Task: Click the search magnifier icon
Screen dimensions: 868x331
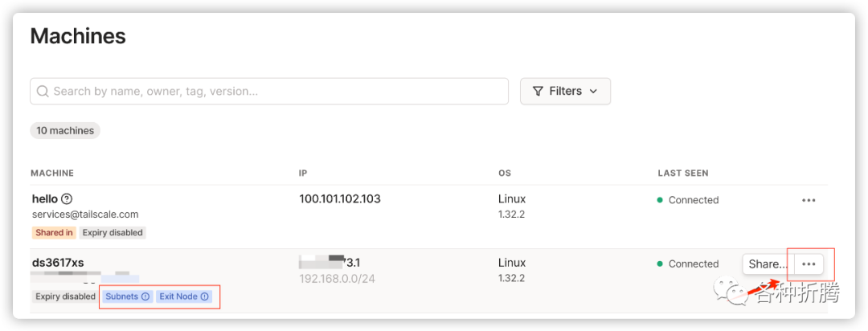Action: click(43, 92)
